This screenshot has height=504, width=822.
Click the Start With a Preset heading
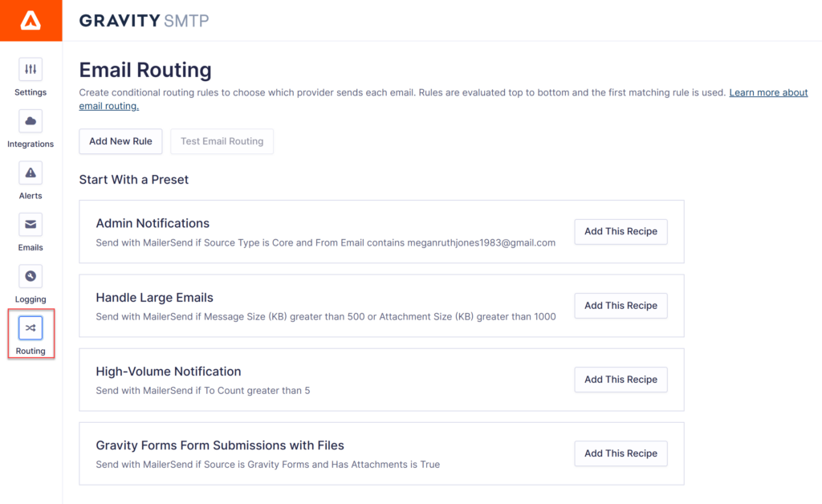(134, 180)
